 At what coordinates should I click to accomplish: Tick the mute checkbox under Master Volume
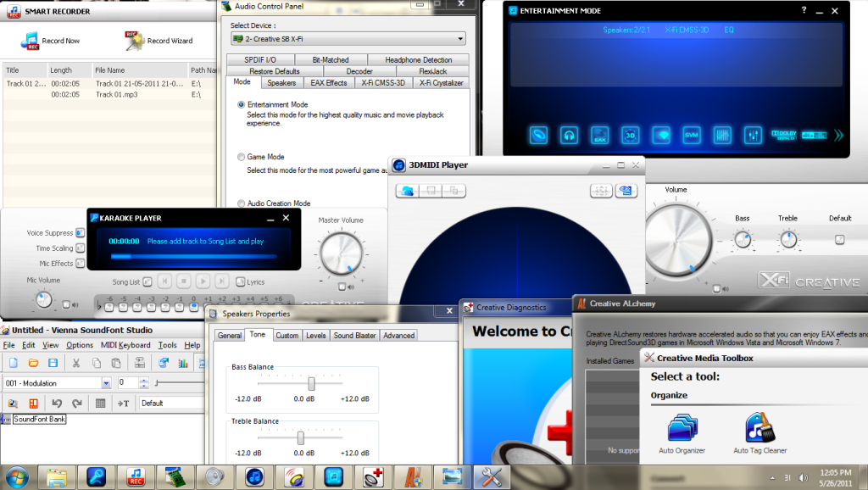pos(342,287)
